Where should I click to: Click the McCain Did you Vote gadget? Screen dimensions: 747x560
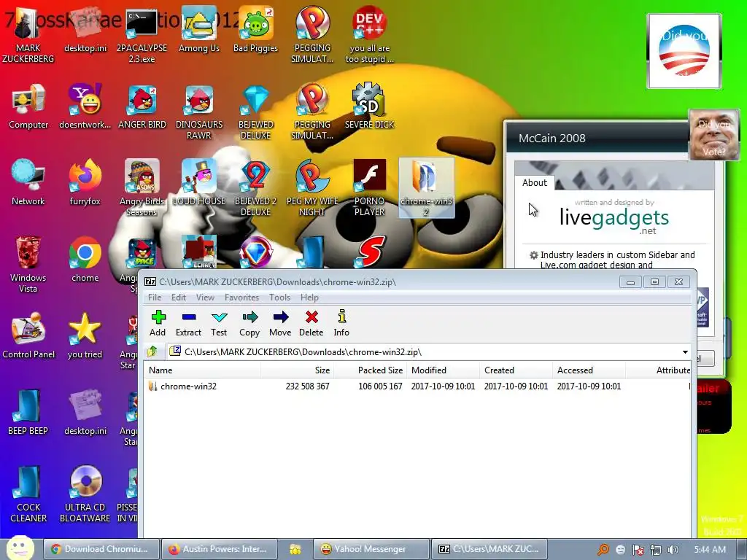coord(713,135)
